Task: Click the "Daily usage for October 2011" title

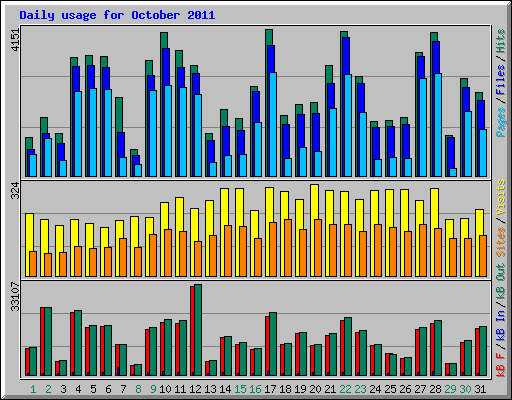Action: (117, 15)
